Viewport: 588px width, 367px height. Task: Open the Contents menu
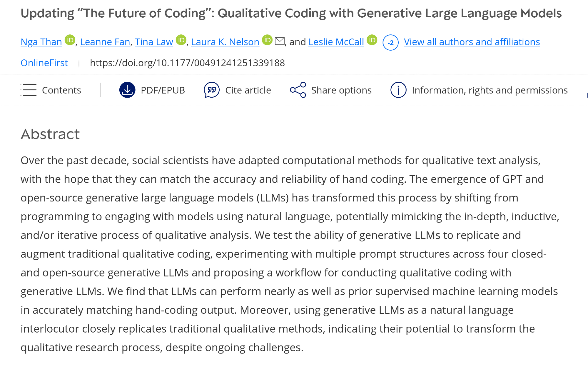[61, 90]
